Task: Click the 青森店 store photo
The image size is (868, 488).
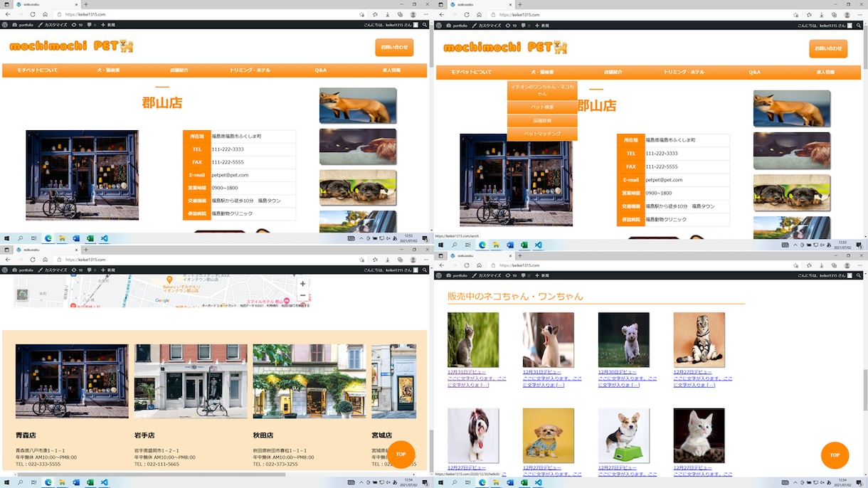Action: click(72, 381)
